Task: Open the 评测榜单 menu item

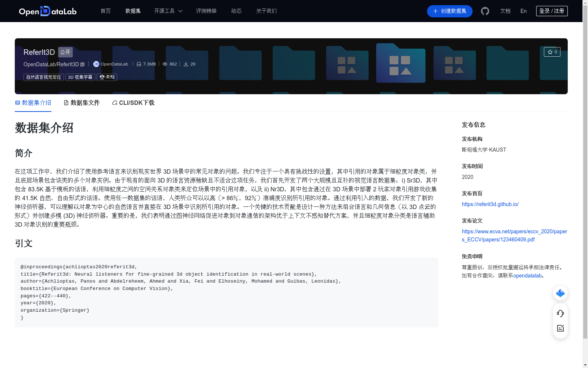Action: coord(206,11)
